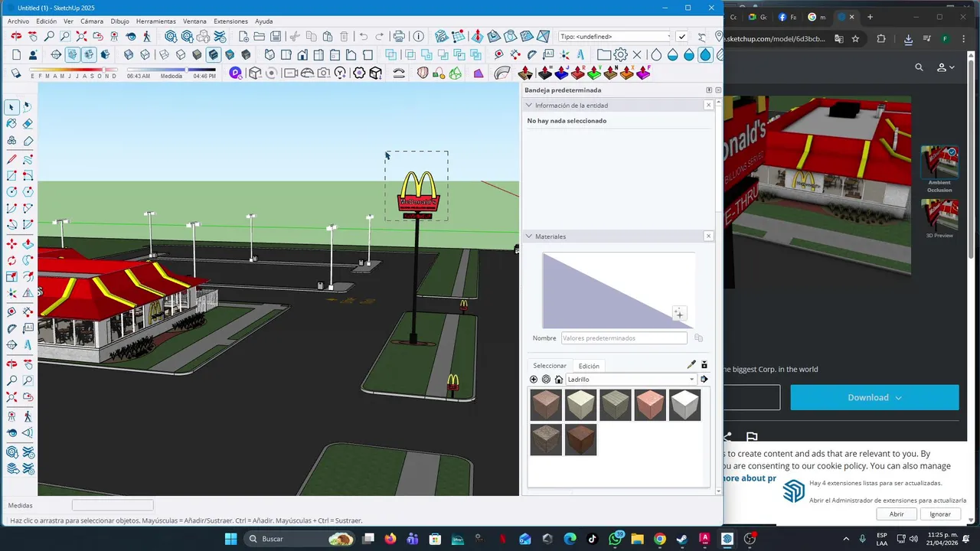Click the Orbit tool in top toolbar
The height and width of the screenshot is (551, 980).
tap(16, 36)
